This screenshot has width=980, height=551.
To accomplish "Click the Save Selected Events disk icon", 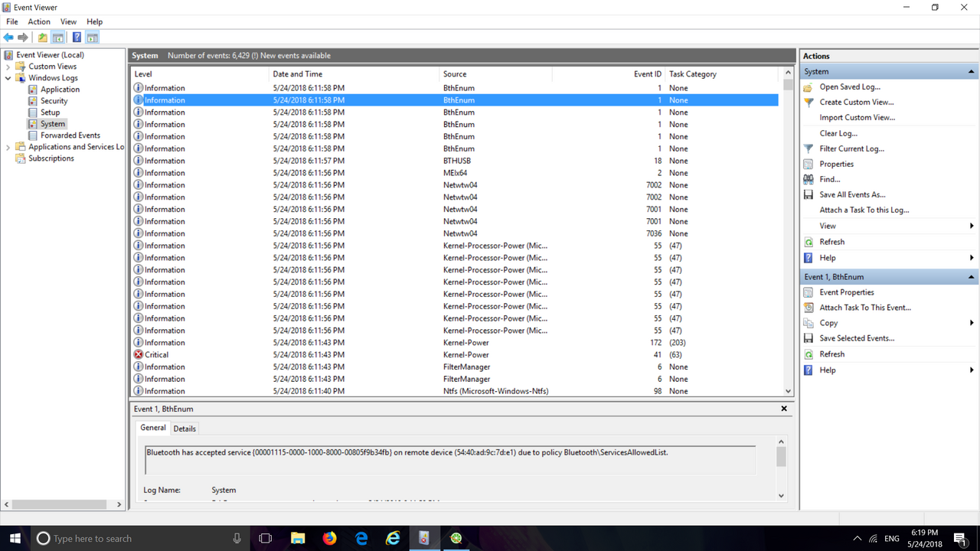I will click(808, 338).
